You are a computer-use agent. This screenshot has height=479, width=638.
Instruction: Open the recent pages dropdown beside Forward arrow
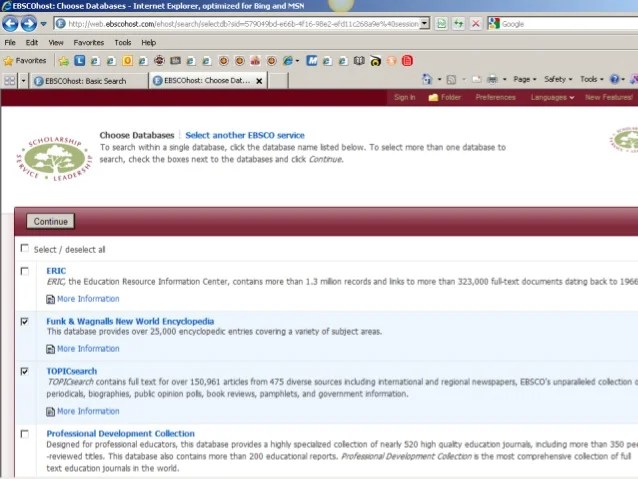tap(44, 24)
